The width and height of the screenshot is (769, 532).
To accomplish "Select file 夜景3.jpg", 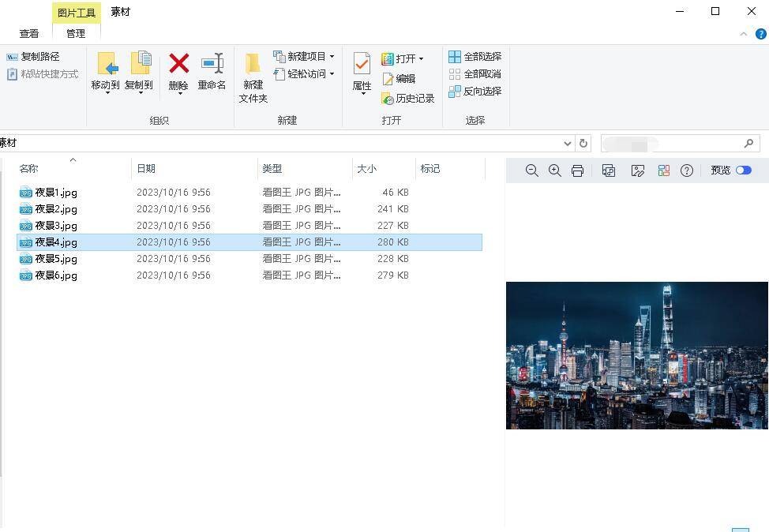I will click(56, 226).
